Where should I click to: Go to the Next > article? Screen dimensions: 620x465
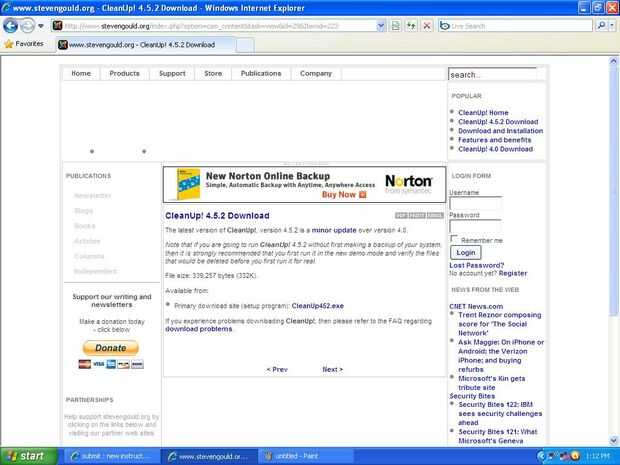click(x=332, y=370)
